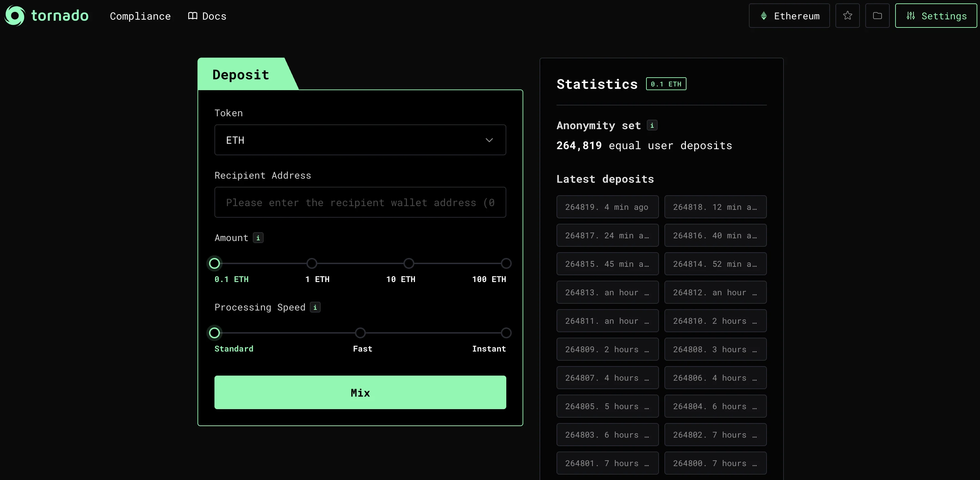Open deposit 264811 entry
Screen dimensions: 980x480
point(607,321)
